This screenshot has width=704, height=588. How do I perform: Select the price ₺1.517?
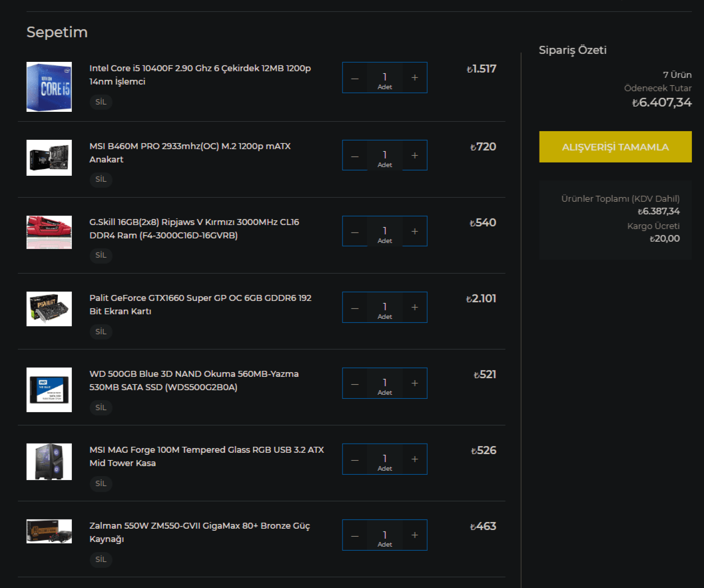pyautogui.click(x=482, y=69)
